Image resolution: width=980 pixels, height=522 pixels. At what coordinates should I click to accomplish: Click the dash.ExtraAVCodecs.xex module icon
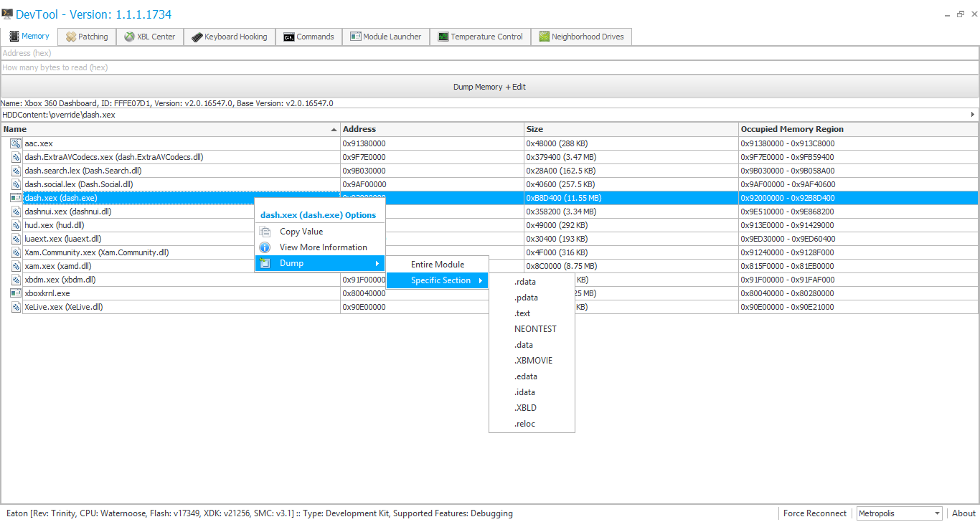click(16, 157)
